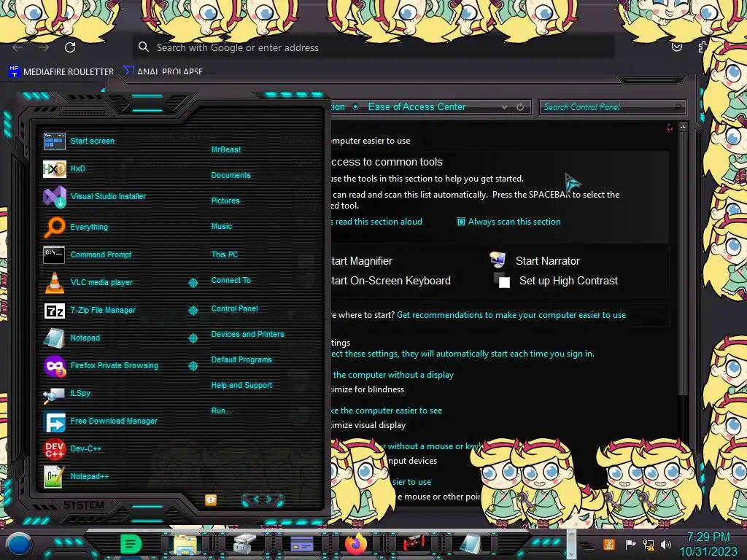Refresh Control Panel address bar
Screen dimensions: 747x560
coord(520,107)
